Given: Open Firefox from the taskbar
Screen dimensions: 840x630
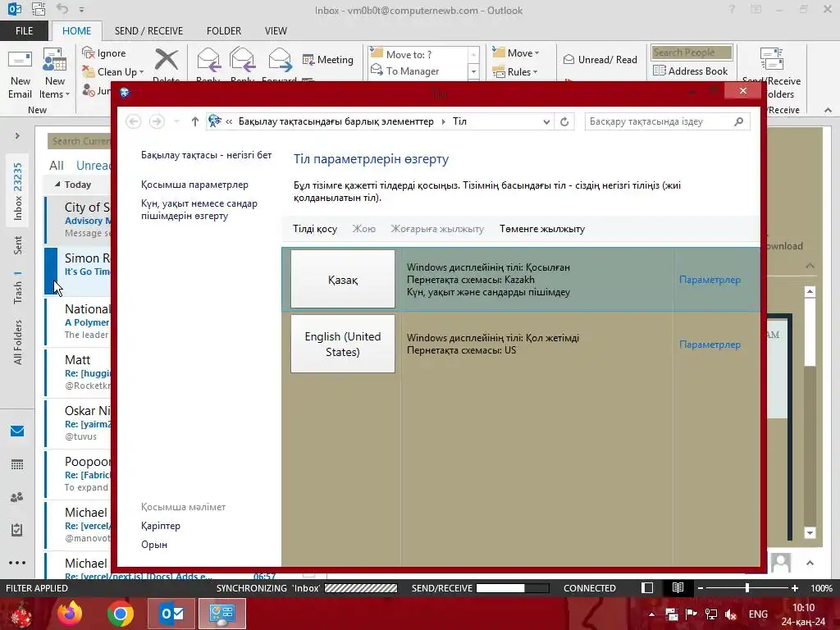Looking at the screenshot, I should (x=70, y=614).
